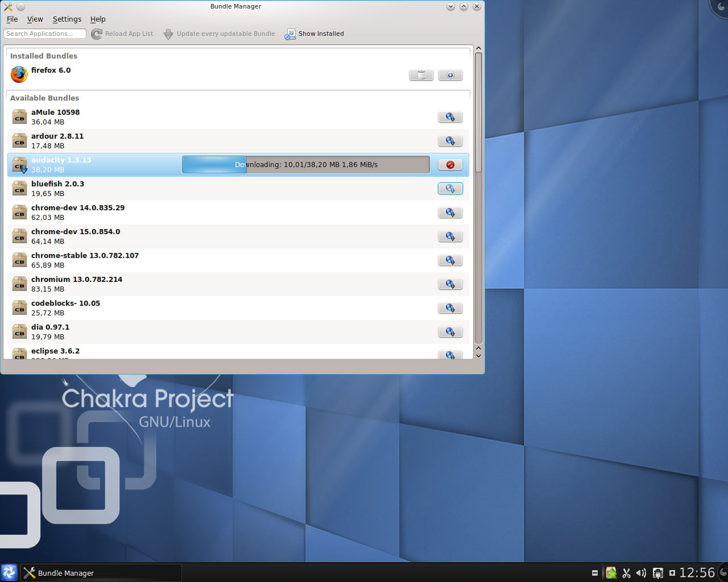728x582 pixels.
Task: Click the download icon for aMule 10598
Action: coord(450,117)
